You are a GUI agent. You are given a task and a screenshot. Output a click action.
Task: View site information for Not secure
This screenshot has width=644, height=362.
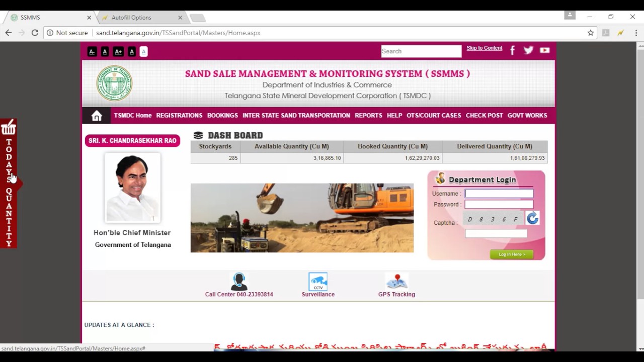click(67, 33)
